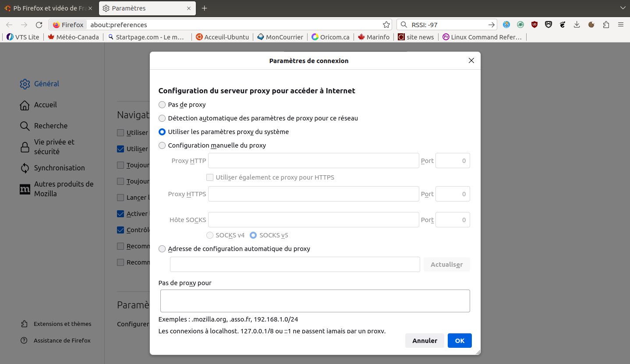Image resolution: width=630 pixels, height=364 pixels.
Task: Click the Hôte SOCKS port field
Action: click(453, 220)
